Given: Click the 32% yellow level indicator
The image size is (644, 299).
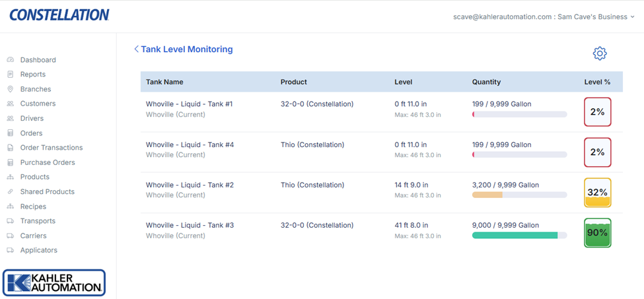Looking at the screenshot, I should [x=597, y=193].
